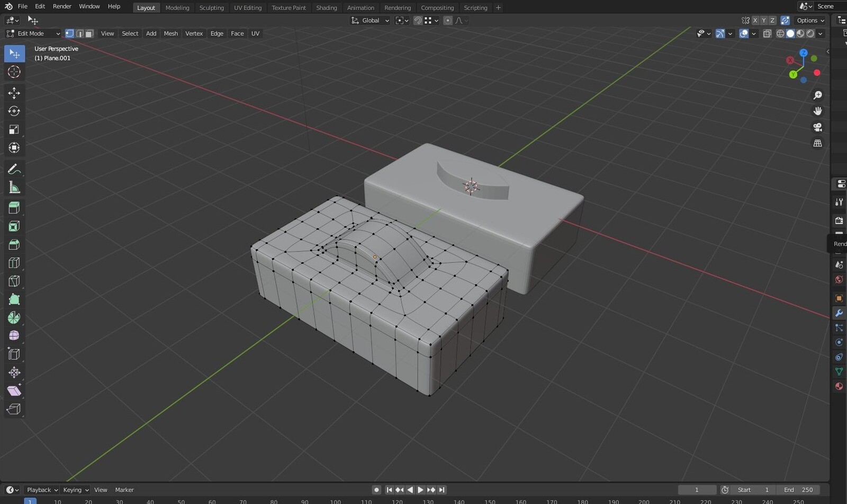This screenshot has width=847, height=504.
Task: Switch to the Sculpting workspace tab
Action: point(212,8)
